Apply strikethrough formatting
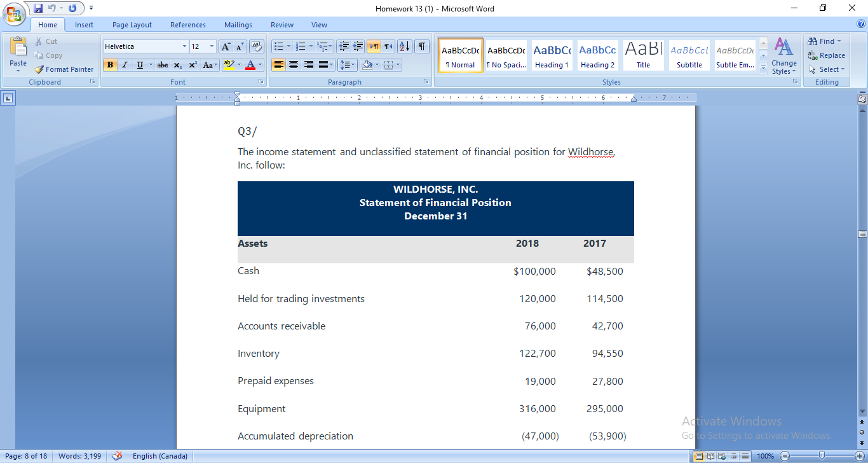This screenshot has width=868, height=463. [162, 64]
